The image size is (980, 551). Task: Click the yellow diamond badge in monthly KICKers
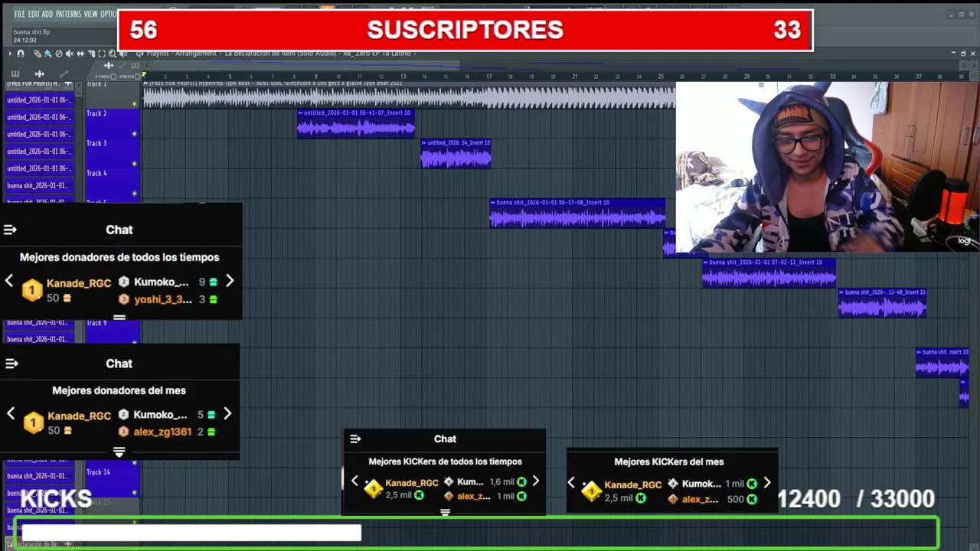pos(592,491)
